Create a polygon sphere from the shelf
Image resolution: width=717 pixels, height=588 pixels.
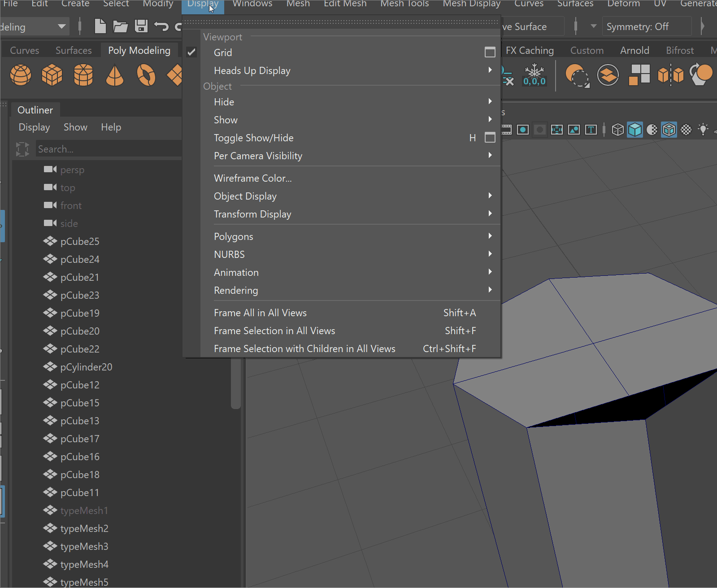pos(21,75)
